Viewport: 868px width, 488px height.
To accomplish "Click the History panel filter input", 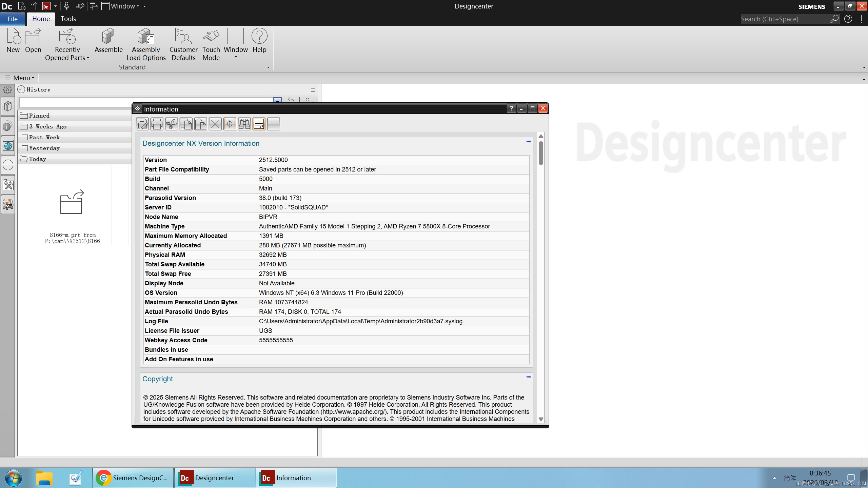I will click(146, 102).
